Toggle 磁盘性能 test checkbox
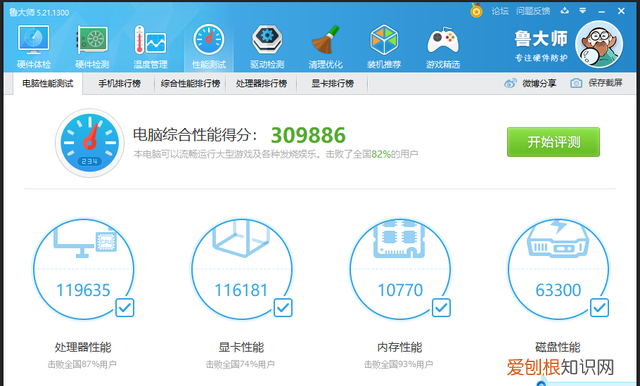Image resolution: width=640 pixels, height=386 pixels. click(x=599, y=308)
